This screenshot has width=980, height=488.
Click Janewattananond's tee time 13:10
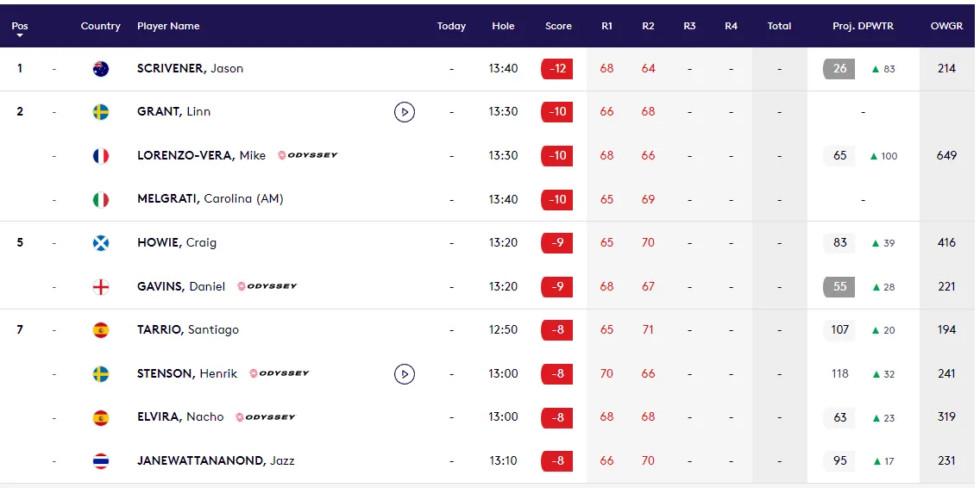(x=503, y=461)
